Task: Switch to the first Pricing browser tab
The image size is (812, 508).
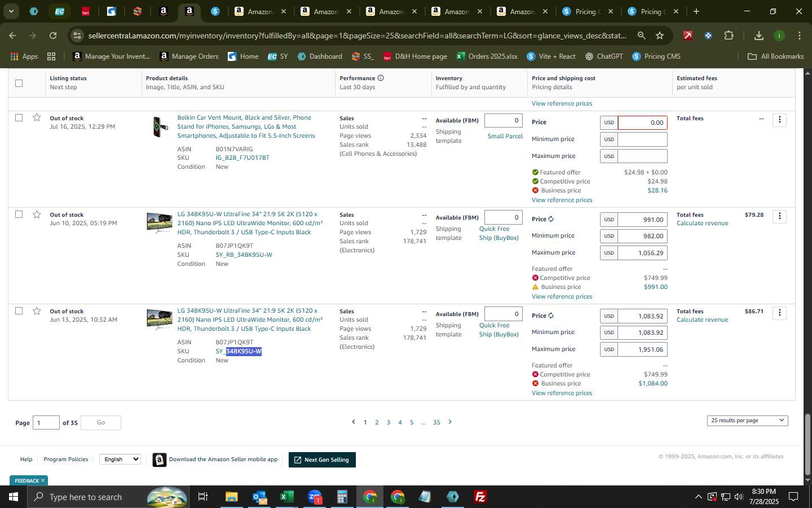Action: click(x=588, y=11)
